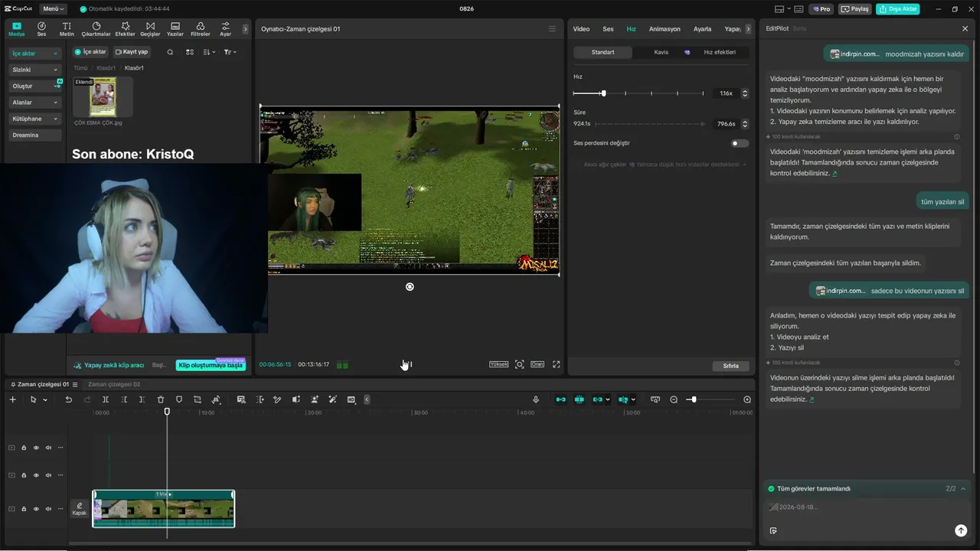Delete the selected clip with the trash icon

point(161,399)
